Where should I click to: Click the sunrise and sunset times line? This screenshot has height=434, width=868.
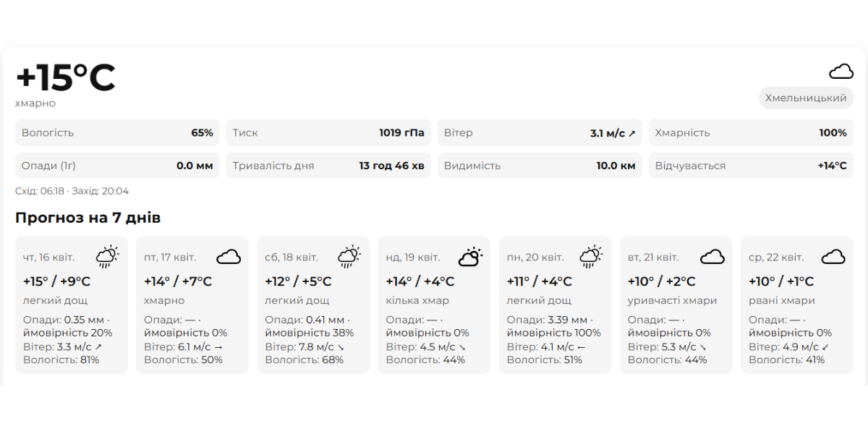[72, 191]
